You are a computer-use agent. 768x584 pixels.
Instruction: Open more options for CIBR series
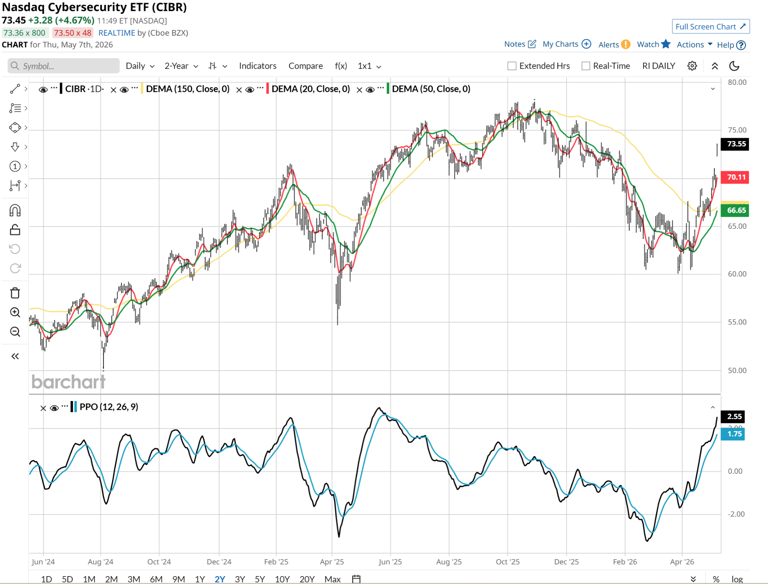click(x=54, y=89)
